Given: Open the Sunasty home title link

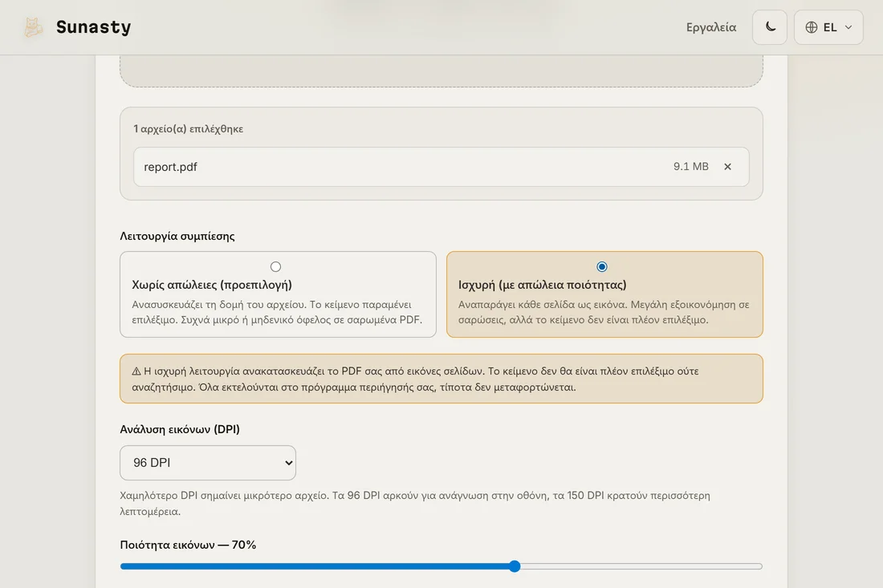Looking at the screenshot, I should click(x=93, y=27).
